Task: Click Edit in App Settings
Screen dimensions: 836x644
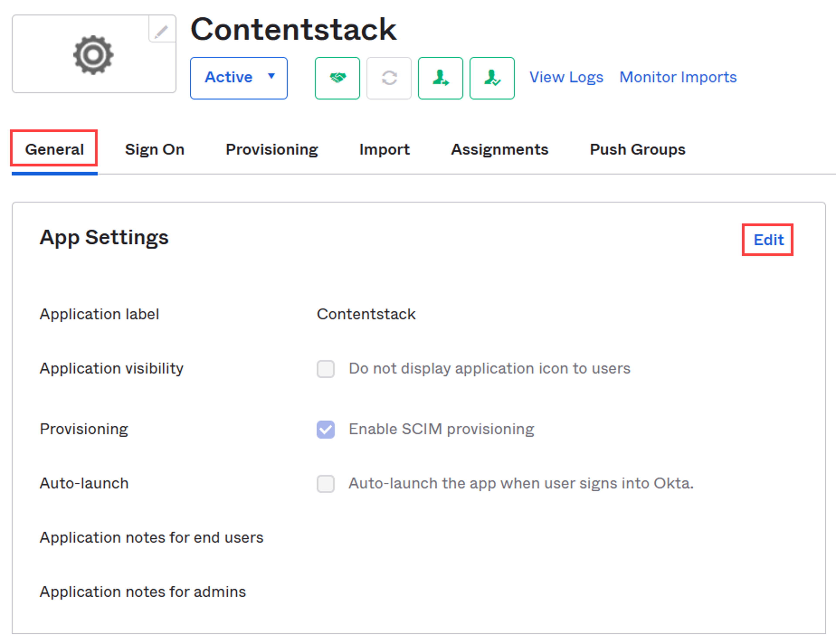Action: click(x=768, y=240)
